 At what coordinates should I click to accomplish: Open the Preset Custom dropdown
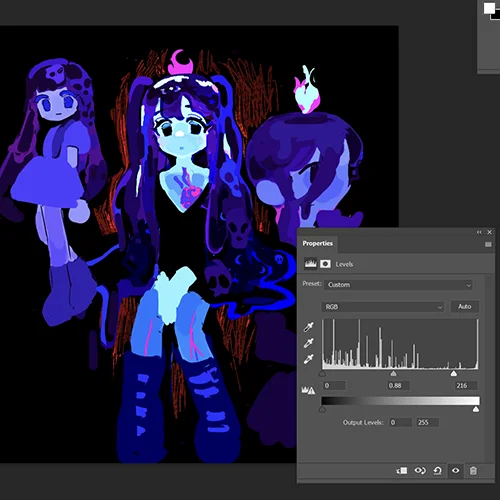(x=398, y=285)
